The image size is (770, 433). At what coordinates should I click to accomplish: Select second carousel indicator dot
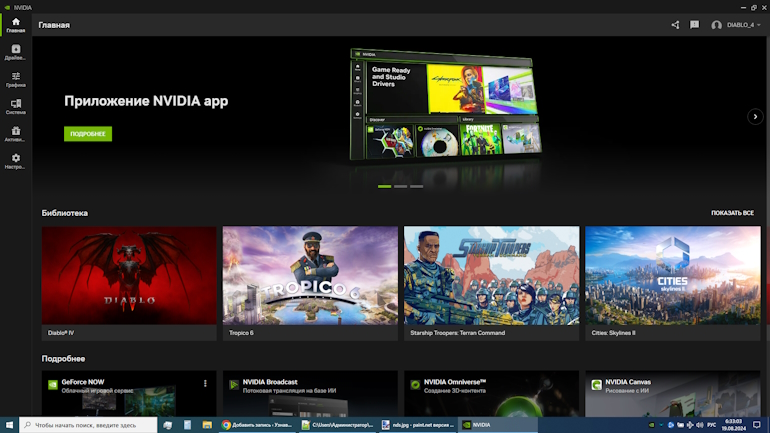401,187
